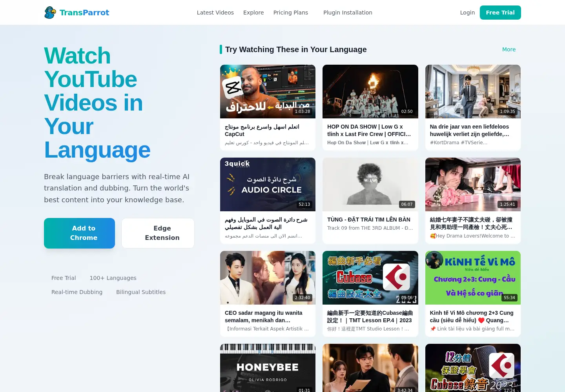Select Plugin Installation from the nav bar
The image size is (565, 392).
pos(348,13)
